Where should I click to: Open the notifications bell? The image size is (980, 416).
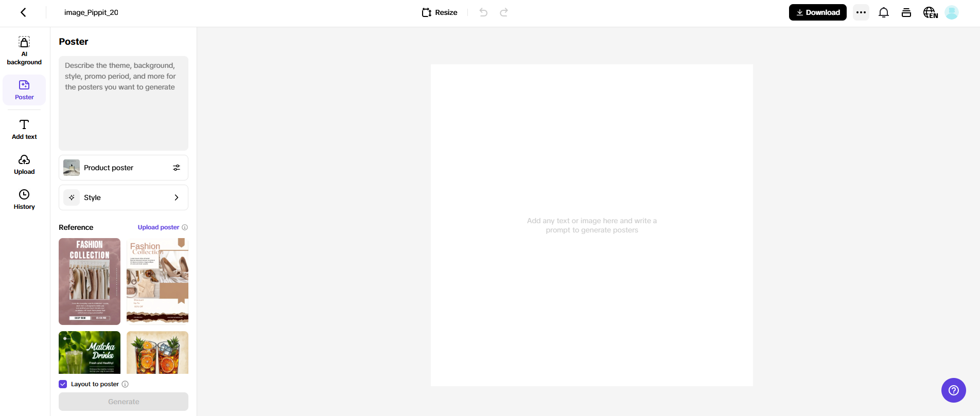[x=884, y=12]
